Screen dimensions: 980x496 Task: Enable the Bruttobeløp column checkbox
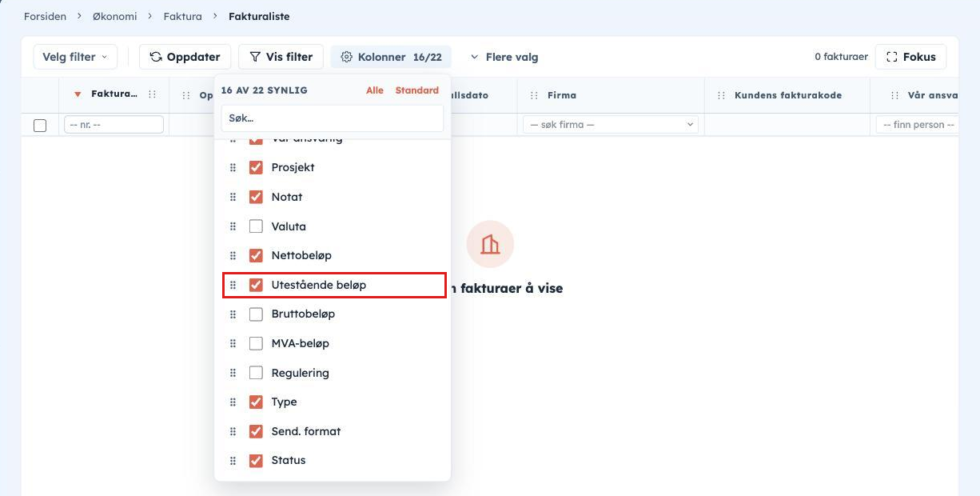[256, 314]
